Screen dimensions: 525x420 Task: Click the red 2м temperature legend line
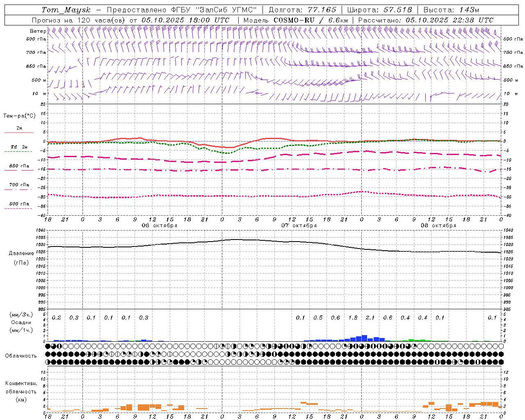pos(19,133)
